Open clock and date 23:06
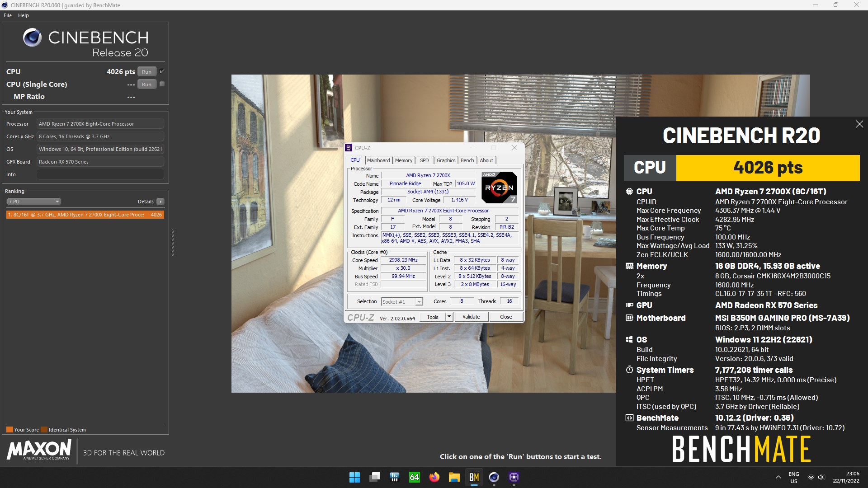 click(846, 477)
